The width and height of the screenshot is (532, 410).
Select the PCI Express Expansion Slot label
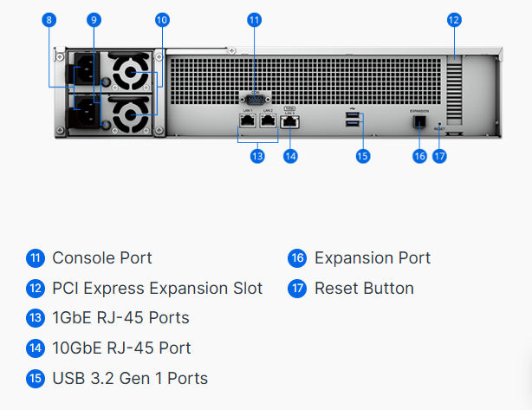tap(158, 289)
